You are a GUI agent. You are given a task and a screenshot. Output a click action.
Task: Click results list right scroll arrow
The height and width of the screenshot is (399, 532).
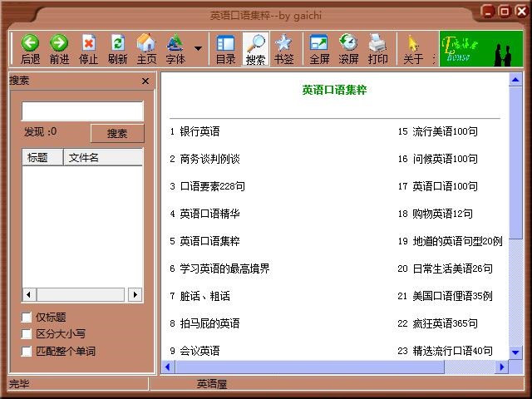pos(135,294)
